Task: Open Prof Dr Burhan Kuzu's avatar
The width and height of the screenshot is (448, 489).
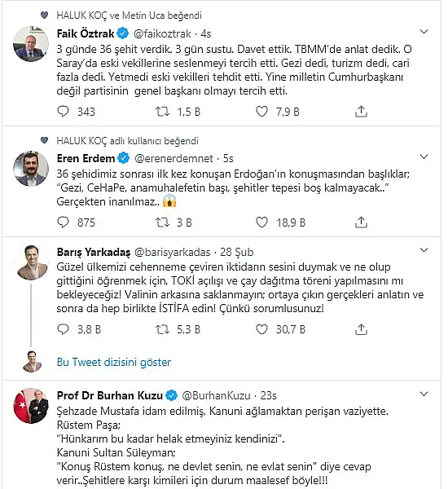Action: (x=31, y=406)
